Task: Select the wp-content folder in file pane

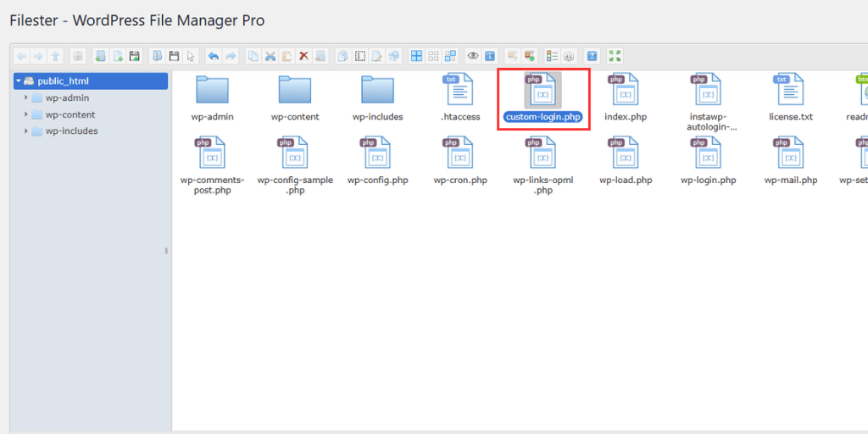Action: point(295,97)
